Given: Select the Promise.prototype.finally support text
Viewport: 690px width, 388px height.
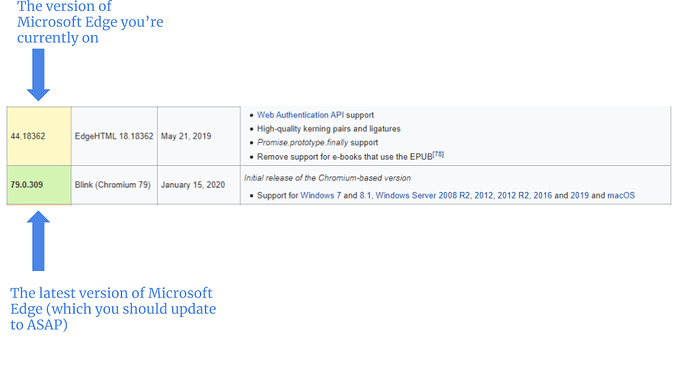Looking at the screenshot, I should pyautogui.click(x=317, y=143).
